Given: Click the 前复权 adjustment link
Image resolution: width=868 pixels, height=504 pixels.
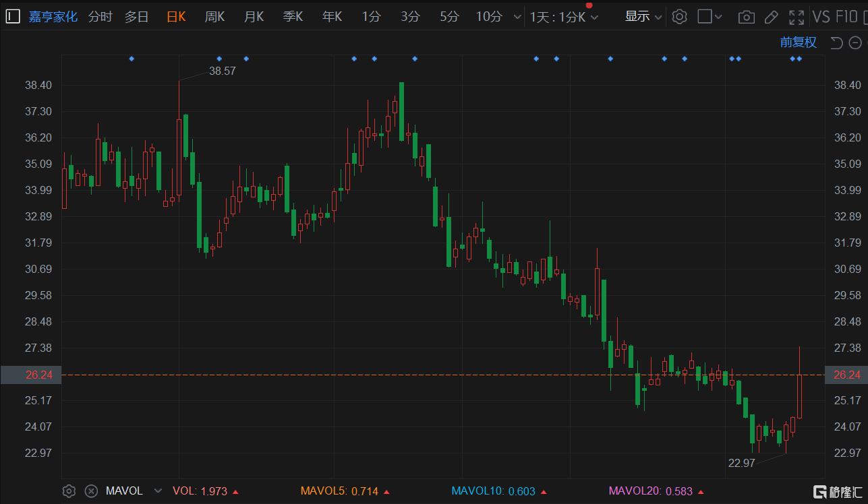Looking at the screenshot, I should click(798, 42).
